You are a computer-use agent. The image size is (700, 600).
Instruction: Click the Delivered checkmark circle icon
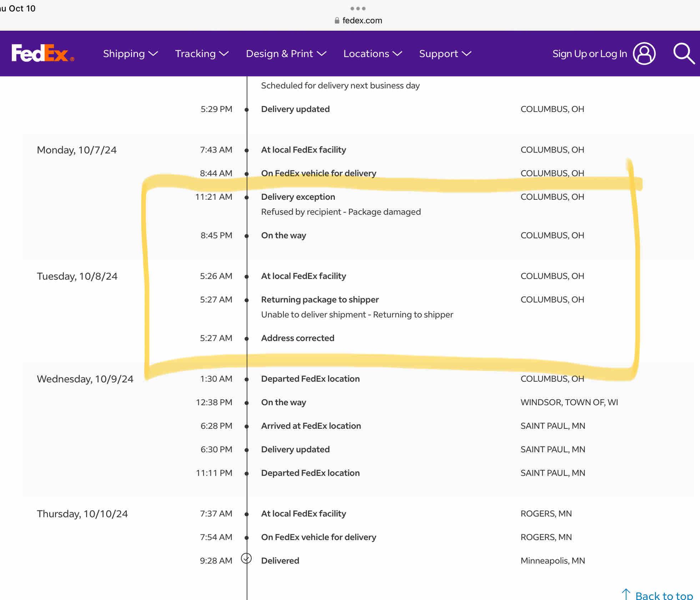[x=246, y=558]
